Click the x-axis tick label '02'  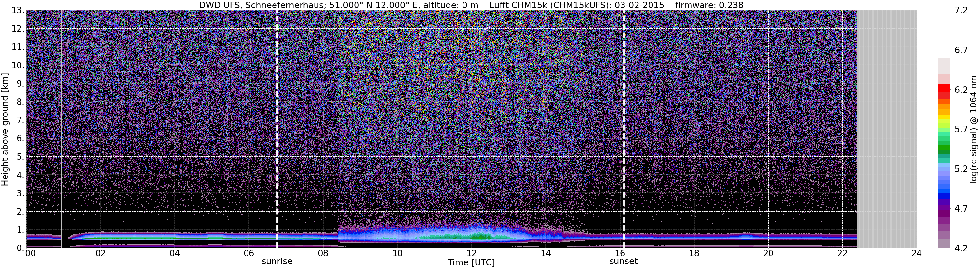[x=100, y=253]
